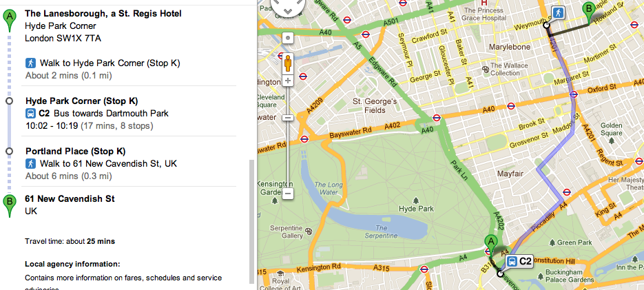Open the 'Portland Place (Stop K)' step heading
644x290 pixels.
click(x=75, y=152)
